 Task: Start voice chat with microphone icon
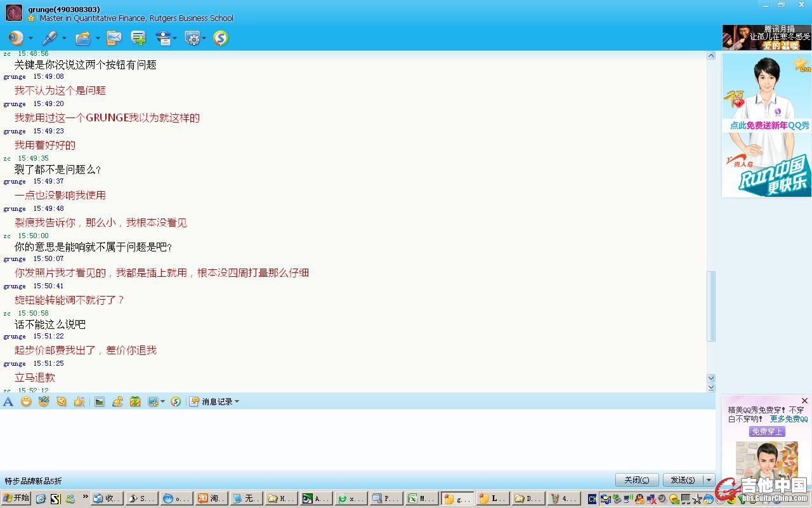(x=49, y=38)
